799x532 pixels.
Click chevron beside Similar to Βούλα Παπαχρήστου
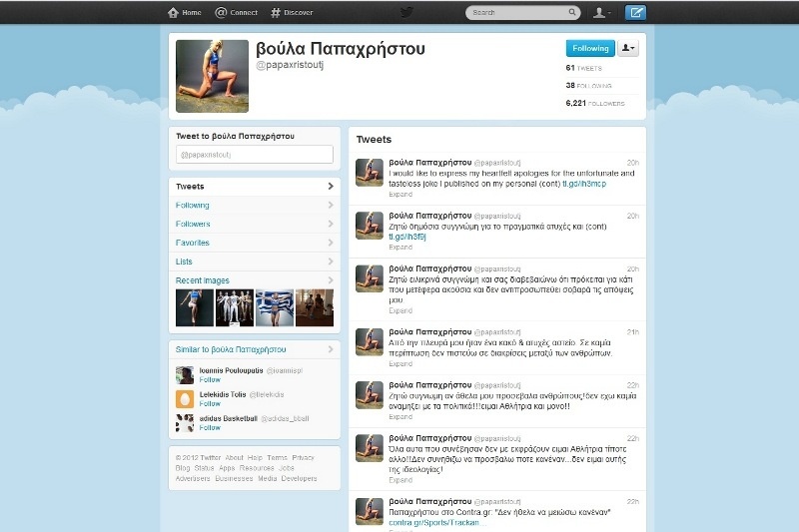pyautogui.click(x=331, y=349)
